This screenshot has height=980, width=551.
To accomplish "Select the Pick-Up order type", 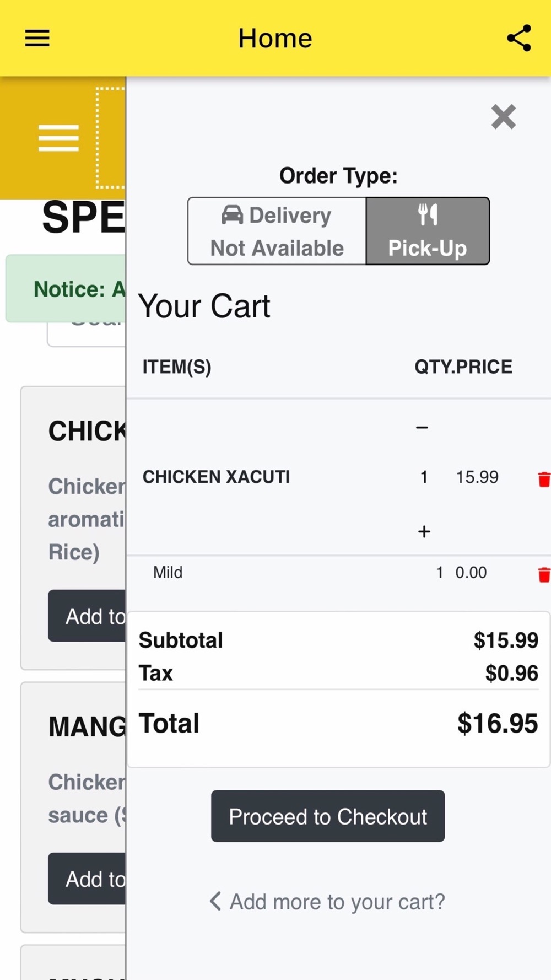I will click(x=428, y=231).
